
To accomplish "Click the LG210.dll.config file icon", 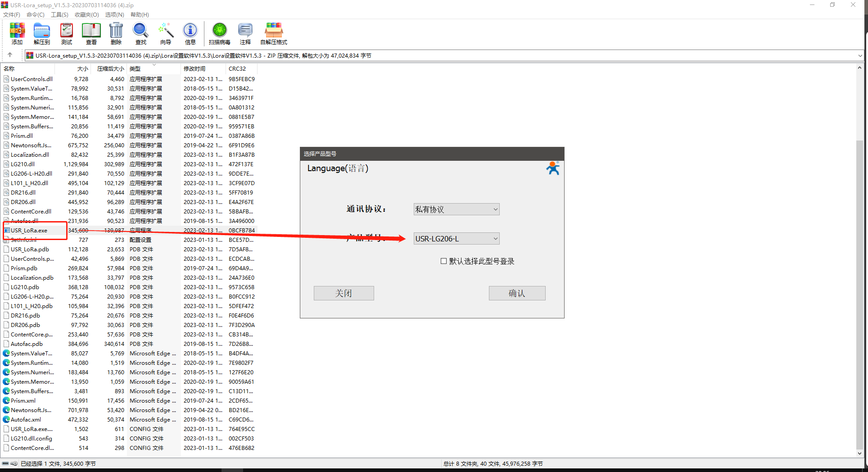I will pos(6,438).
